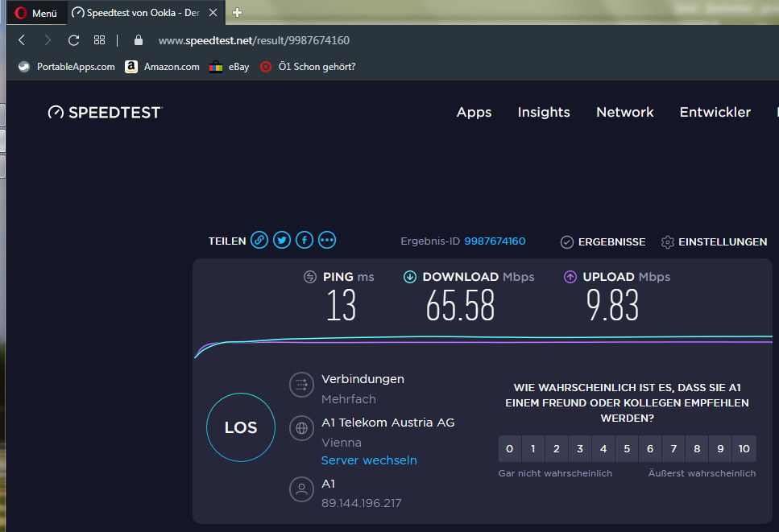Click the download value 65.58
Viewport: 779px width, 532px height.
[x=460, y=305]
